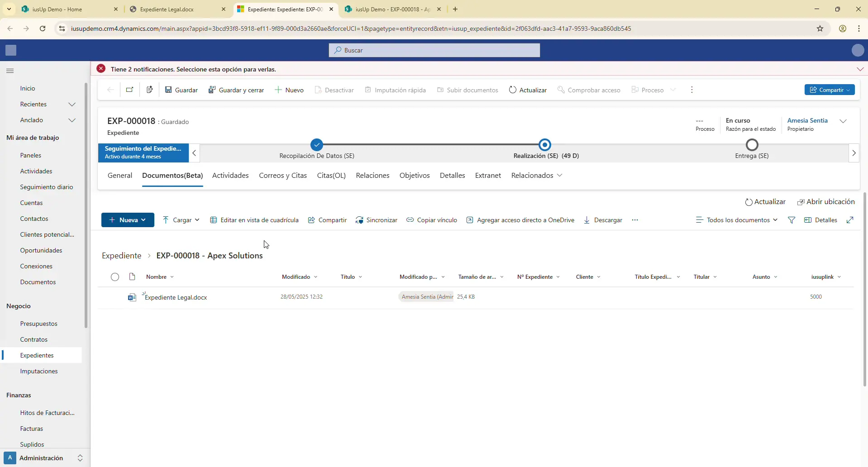Toggle the select all documents circle

click(115, 277)
